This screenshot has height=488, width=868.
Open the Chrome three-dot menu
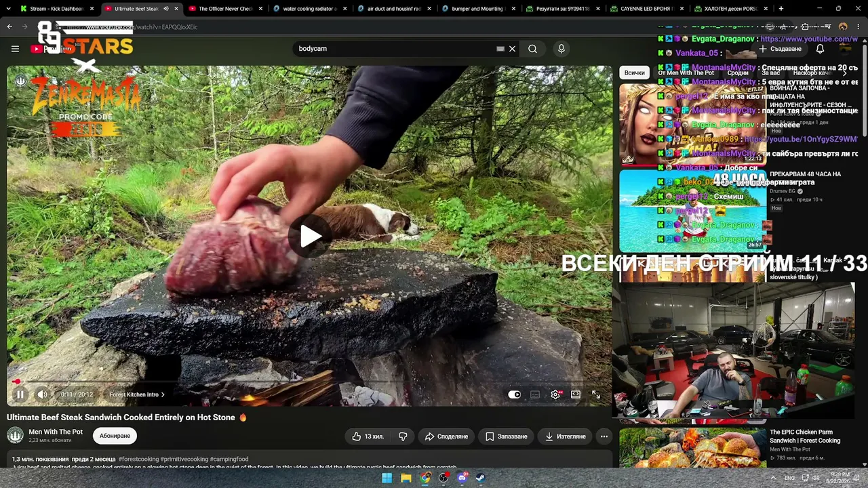click(858, 27)
